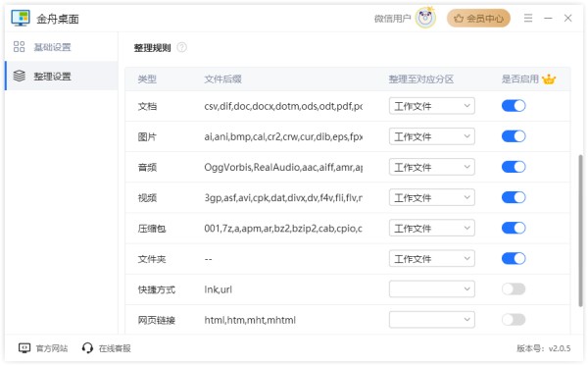Turn off the 视频 rule switch

[x=514, y=197]
